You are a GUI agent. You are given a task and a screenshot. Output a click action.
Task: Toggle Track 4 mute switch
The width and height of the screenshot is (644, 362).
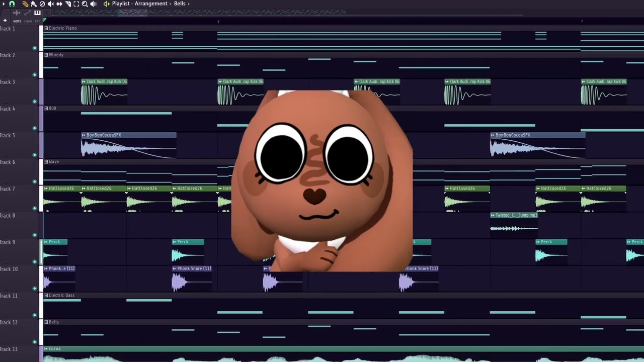click(34, 128)
